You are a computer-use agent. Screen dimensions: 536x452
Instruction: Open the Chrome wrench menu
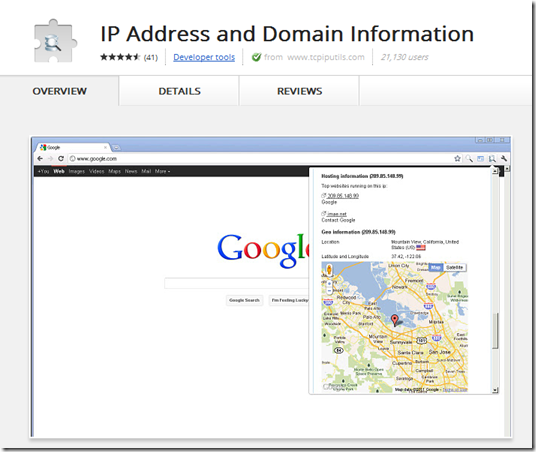pos(504,159)
